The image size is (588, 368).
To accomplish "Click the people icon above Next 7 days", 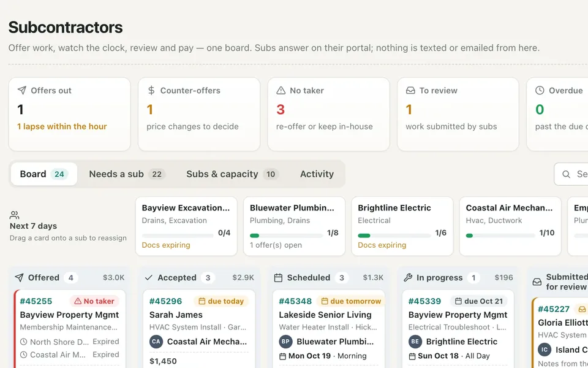I will [14, 215].
